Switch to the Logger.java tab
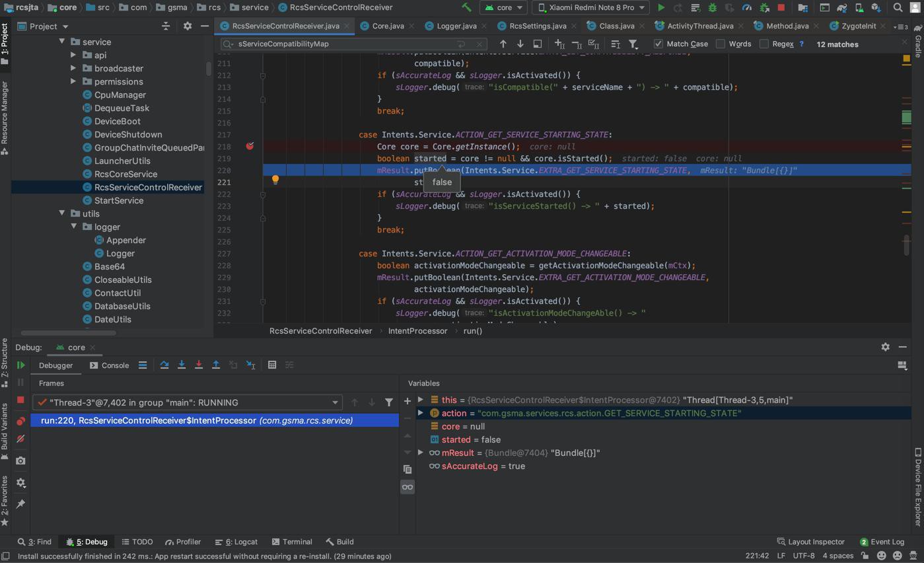 [456, 26]
